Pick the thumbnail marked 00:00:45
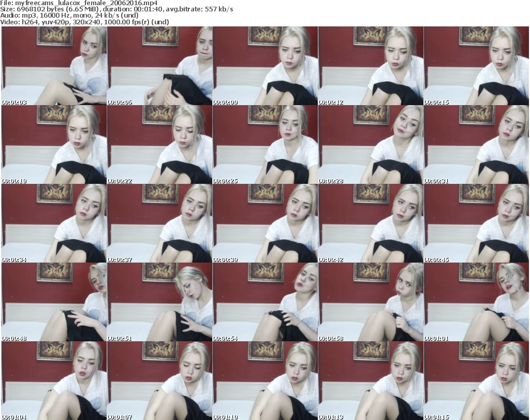The width and height of the screenshot is (530, 420). [x=476, y=224]
